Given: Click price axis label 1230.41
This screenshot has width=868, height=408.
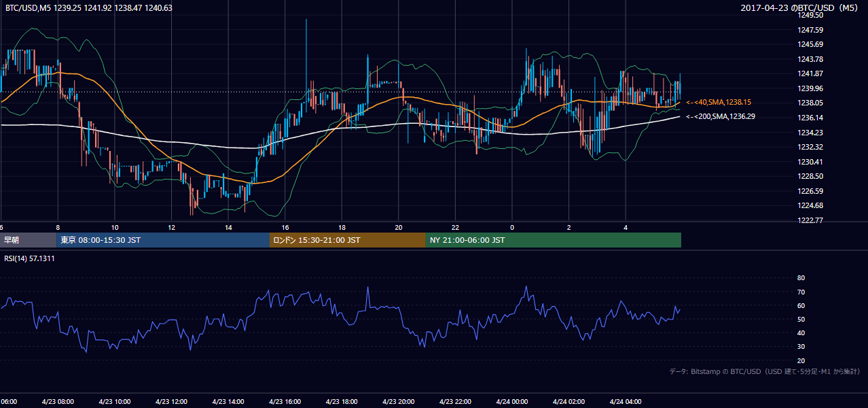Looking at the screenshot, I should pos(810,162).
